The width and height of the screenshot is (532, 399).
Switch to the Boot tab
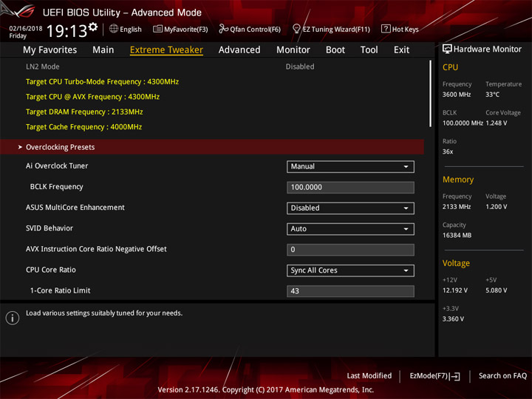[x=335, y=50]
